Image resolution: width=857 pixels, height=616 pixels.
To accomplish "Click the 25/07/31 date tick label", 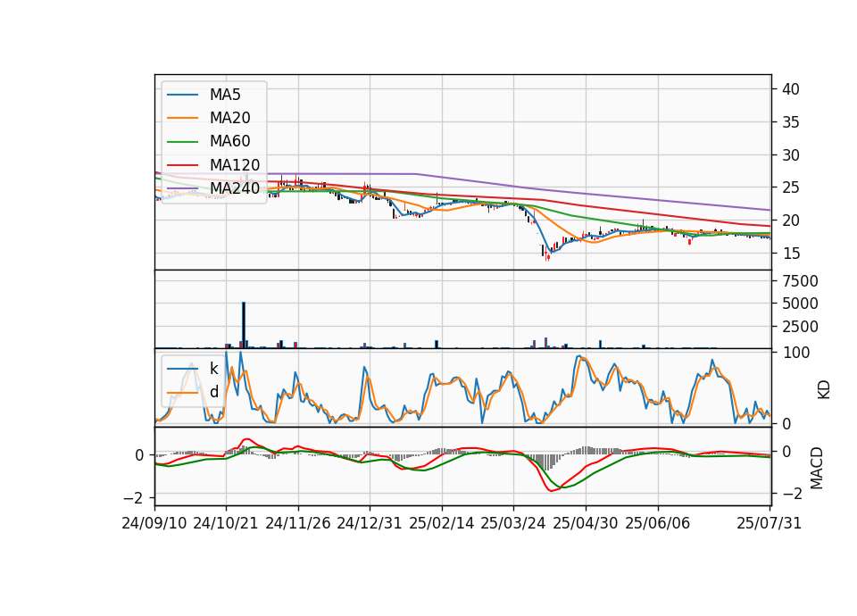I will pyautogui.click(x=769, y=523).
